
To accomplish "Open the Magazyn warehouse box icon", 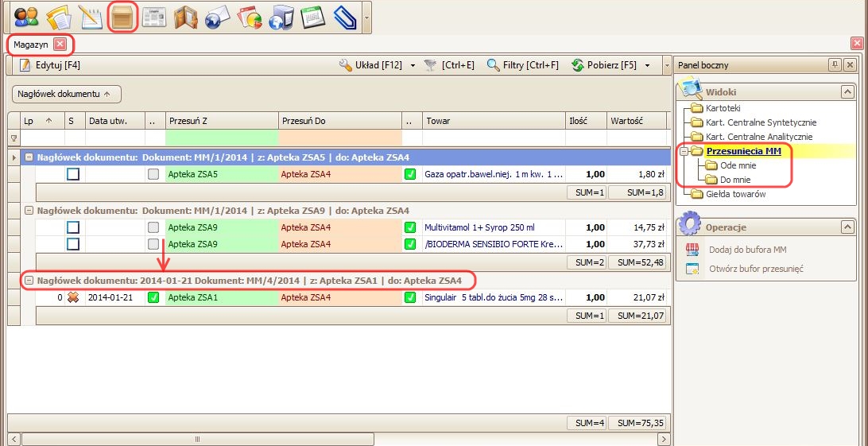I will pos(122,17).
